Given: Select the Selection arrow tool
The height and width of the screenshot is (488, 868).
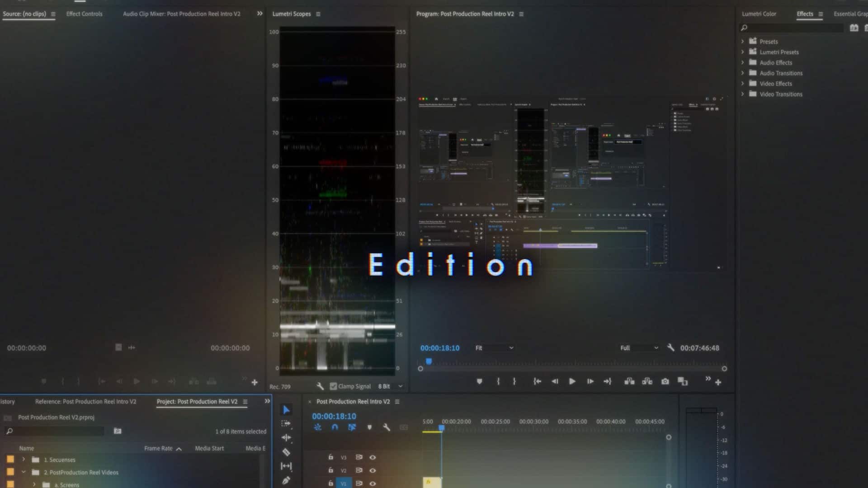Looking at the screenshot, I should coord(286,410).
